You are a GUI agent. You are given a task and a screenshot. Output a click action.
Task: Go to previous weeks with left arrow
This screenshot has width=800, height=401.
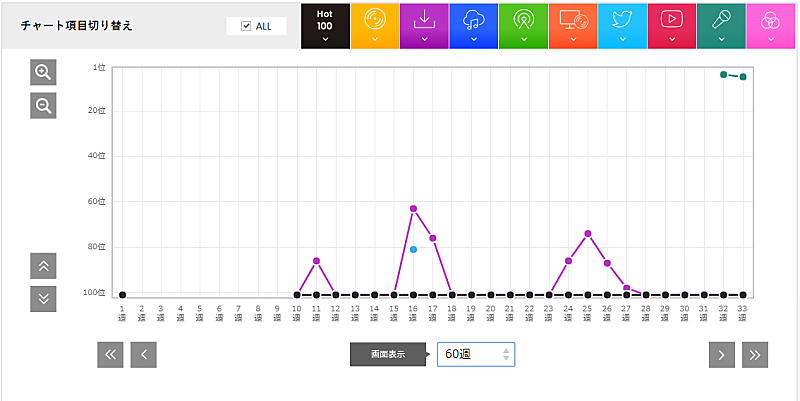coord(144,354)
